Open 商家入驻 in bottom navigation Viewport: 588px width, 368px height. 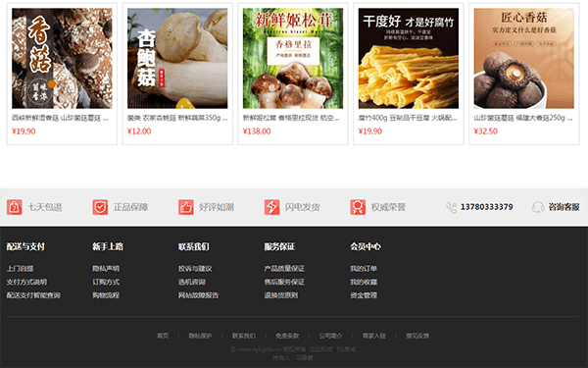pos(374,336)
